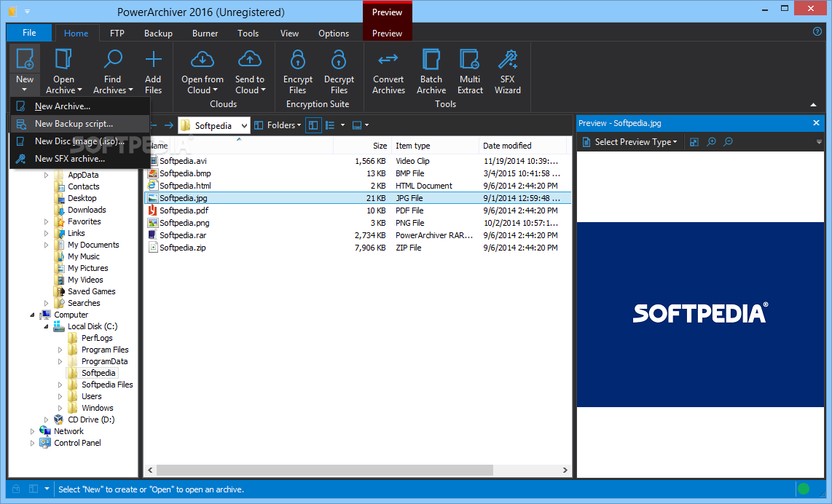Open the Folders dropdown in toolbar
832x504 pixels.
[x=278, y=125]
